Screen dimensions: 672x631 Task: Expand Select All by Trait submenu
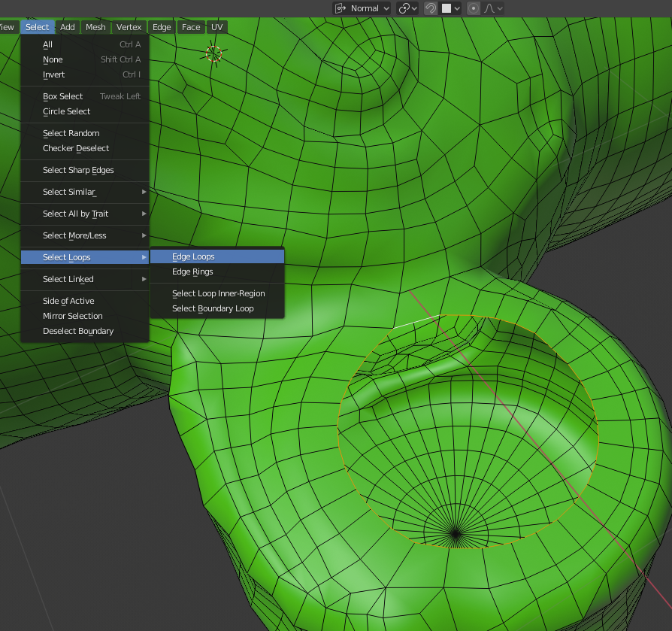tap(85, 214)
